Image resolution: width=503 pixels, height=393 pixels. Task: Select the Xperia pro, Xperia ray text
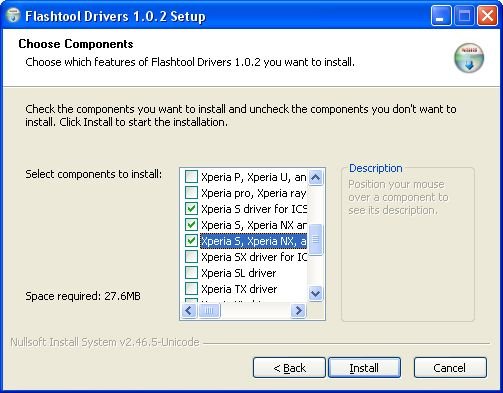click(254, 193)
